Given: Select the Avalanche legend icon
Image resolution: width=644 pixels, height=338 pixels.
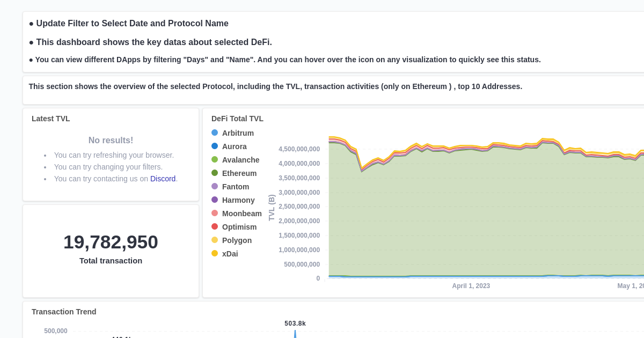Looking at the screenshot, I should (215, 159).
